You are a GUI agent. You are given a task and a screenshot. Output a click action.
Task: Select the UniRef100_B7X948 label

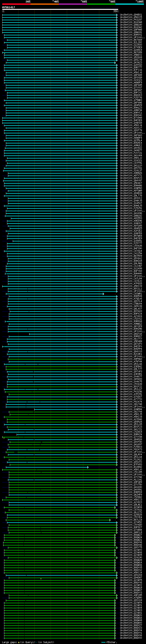(x=131, y=118)
